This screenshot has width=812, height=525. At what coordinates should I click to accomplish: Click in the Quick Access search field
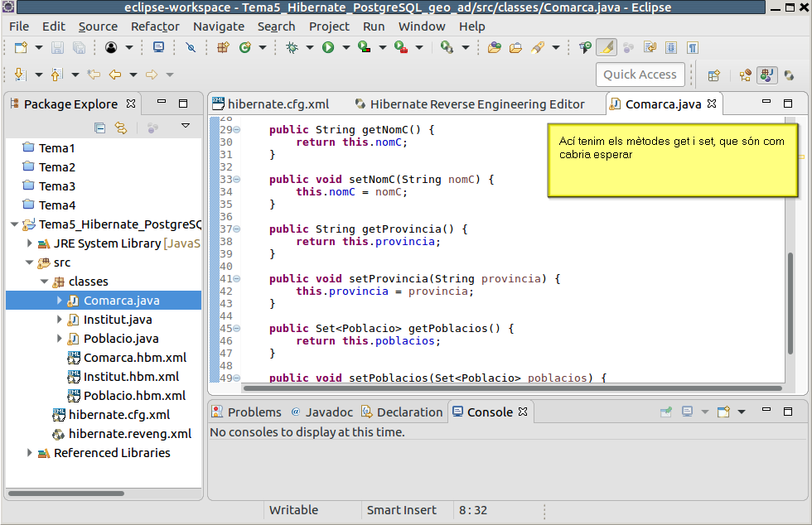click(x=640, y=75)
